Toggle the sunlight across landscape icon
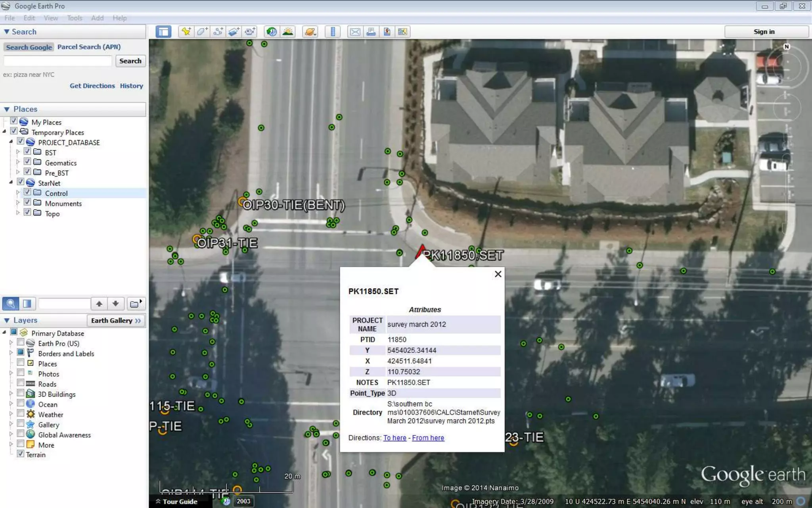Viewport: 812px width, 508px height. 288,32
